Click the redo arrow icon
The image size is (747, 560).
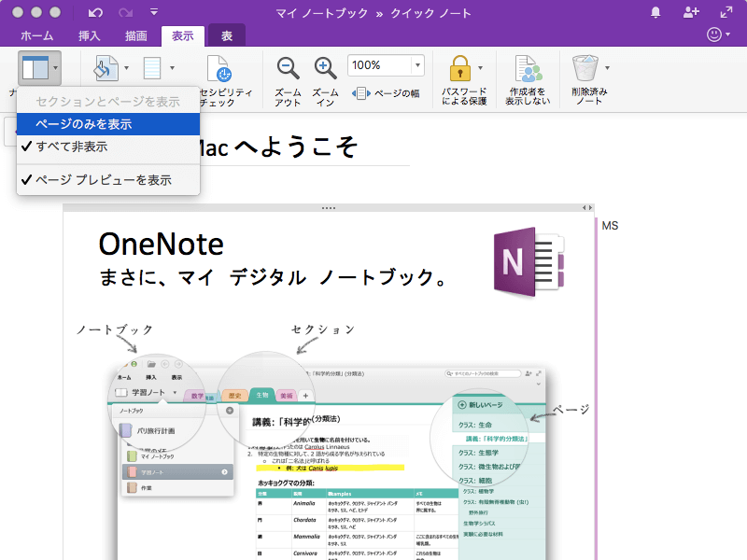tap(126, 12)
